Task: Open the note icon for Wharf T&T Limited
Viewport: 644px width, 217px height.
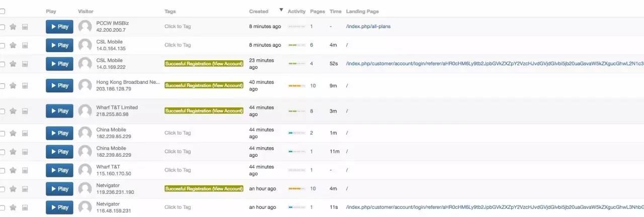Action: click(x=25, y=111)
